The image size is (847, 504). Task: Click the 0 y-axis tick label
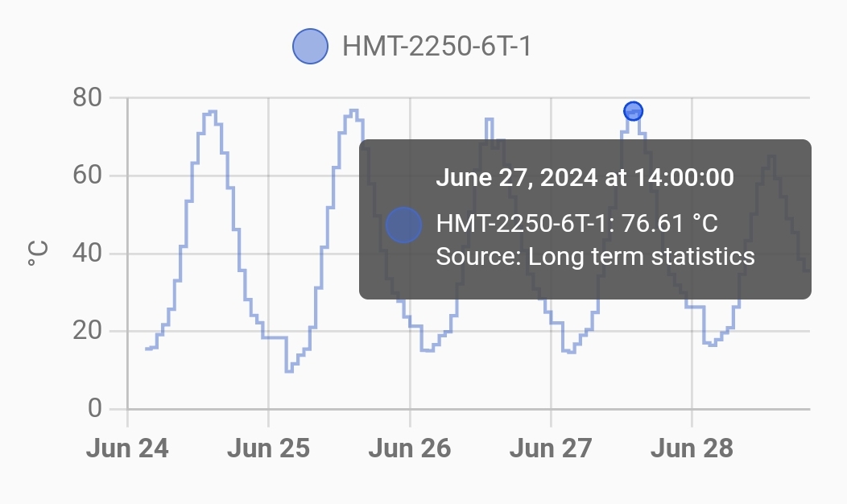coord(94,408)
